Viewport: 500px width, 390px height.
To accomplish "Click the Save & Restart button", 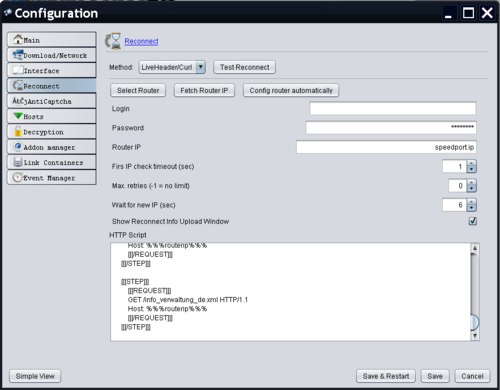I will [x=386, y=376].
